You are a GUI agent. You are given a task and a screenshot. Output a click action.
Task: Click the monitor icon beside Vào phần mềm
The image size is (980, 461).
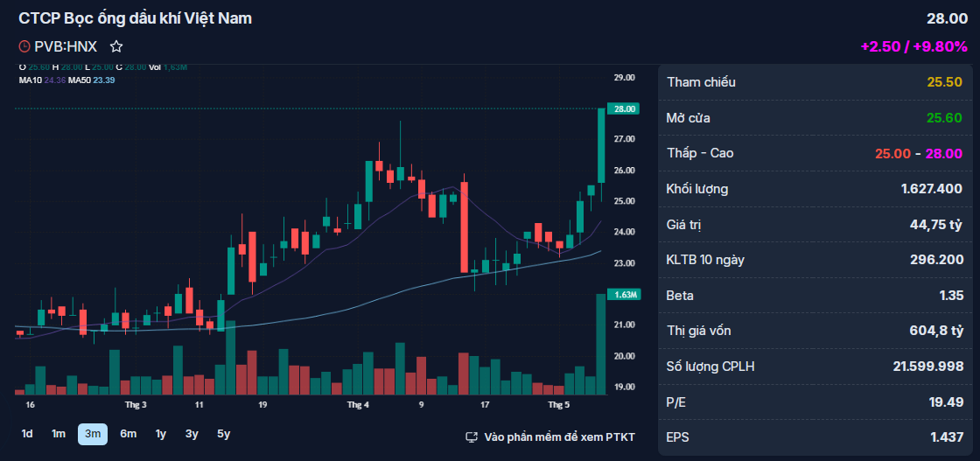(472, 437)
